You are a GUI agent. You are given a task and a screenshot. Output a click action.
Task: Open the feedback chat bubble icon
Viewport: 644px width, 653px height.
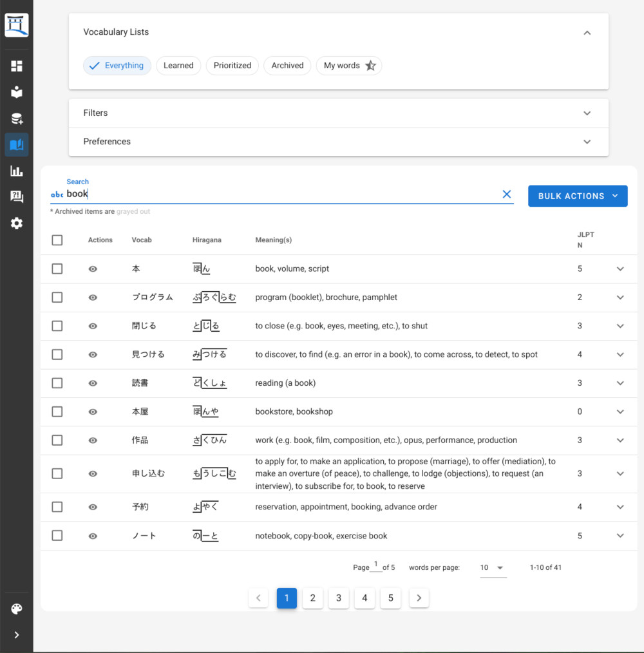(16, 196)
